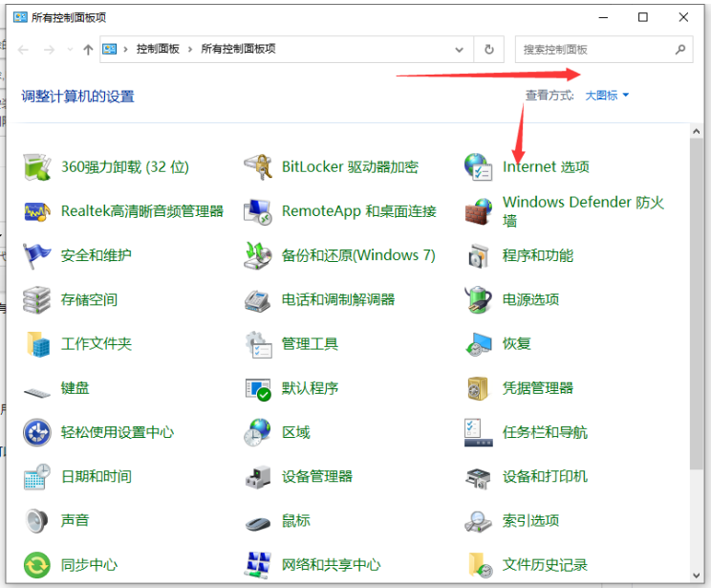Open the 轻松使用设置中心 icon

point(36,432)
